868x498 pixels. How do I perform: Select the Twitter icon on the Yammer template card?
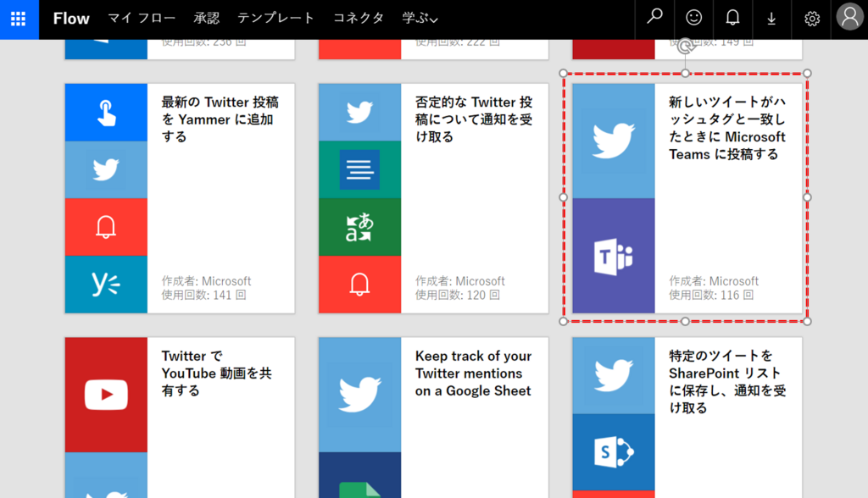(x=105, y=169)
